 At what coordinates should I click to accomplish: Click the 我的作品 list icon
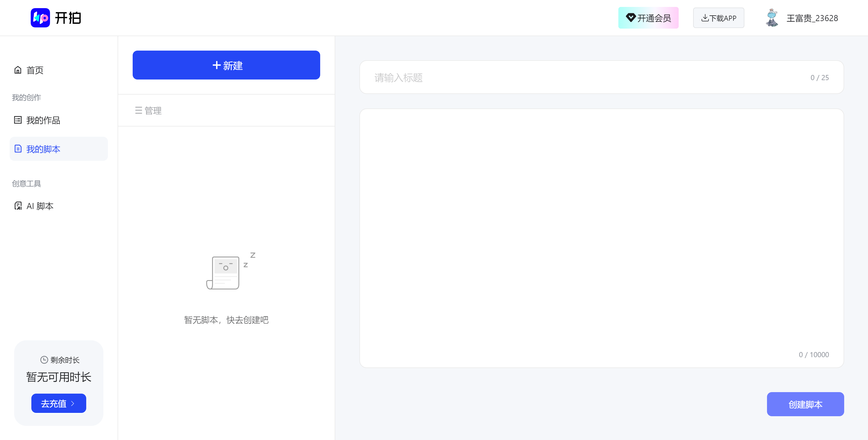[x=18, y=120]
